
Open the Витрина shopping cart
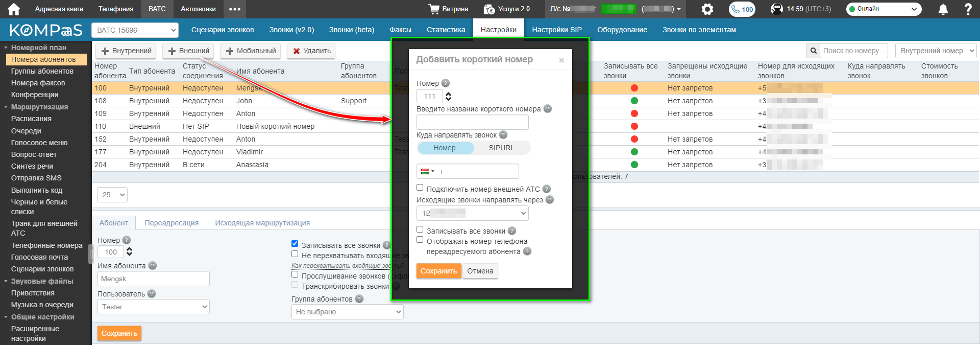tap(449, 9)
